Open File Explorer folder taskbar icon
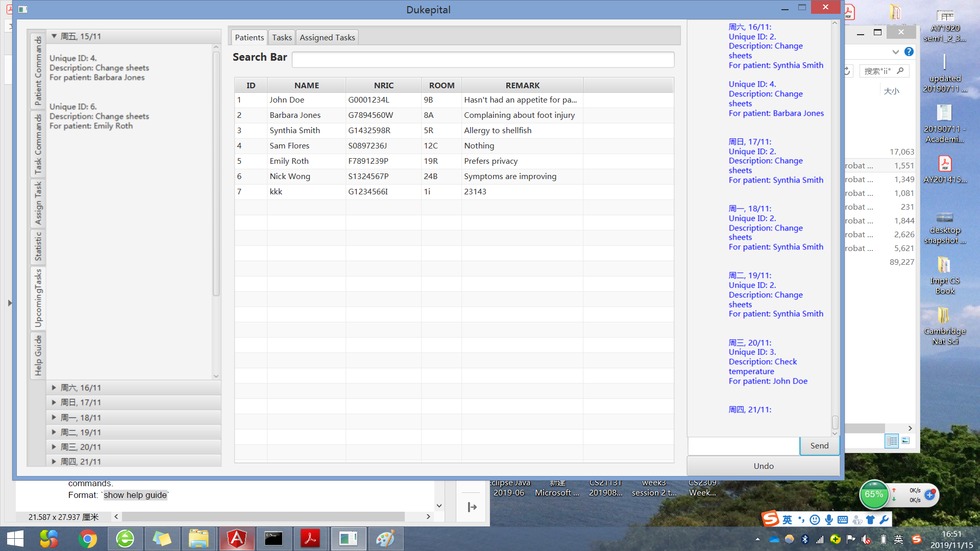The width and height of the screenshot is (980, 551). [199, 539]
